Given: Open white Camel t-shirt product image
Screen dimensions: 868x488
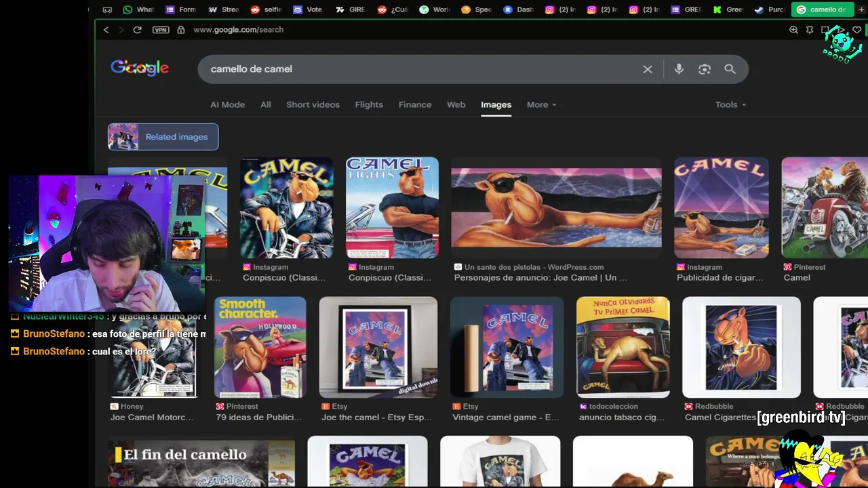Looking at the screenshot, I should [x=500, y=462].
